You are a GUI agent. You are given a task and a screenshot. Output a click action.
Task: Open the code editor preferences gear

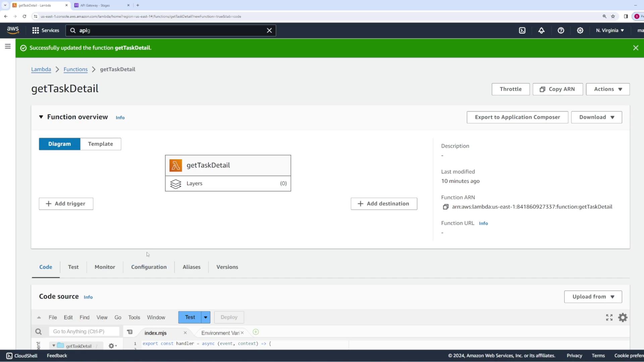[623, 317]
